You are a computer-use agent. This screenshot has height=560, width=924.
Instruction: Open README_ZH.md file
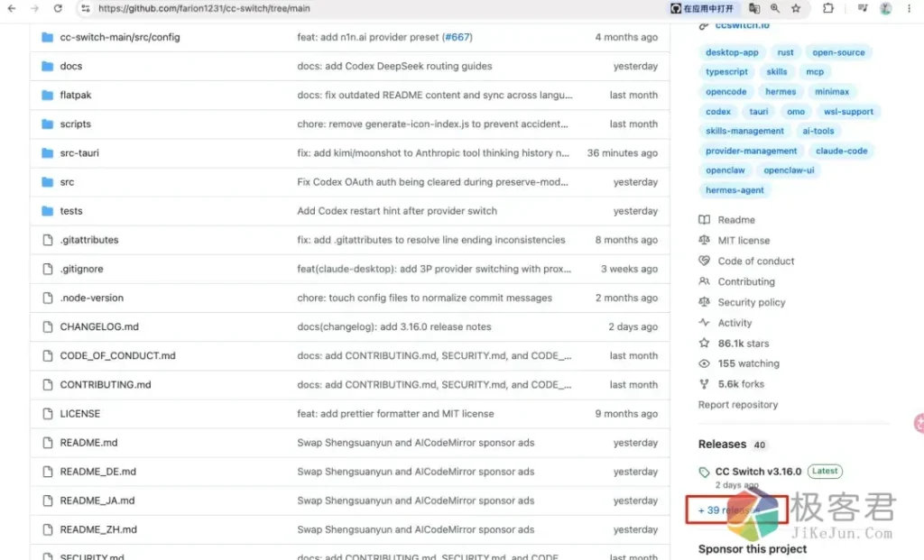[97, 529]
